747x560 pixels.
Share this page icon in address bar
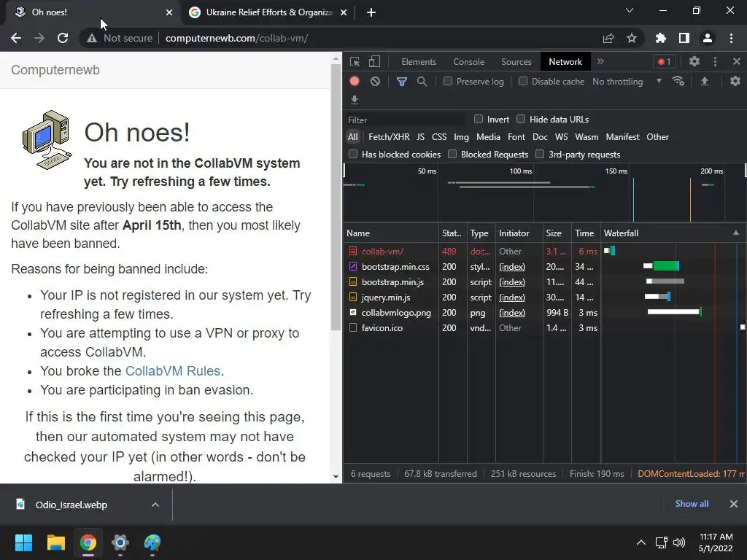point(608,38)
